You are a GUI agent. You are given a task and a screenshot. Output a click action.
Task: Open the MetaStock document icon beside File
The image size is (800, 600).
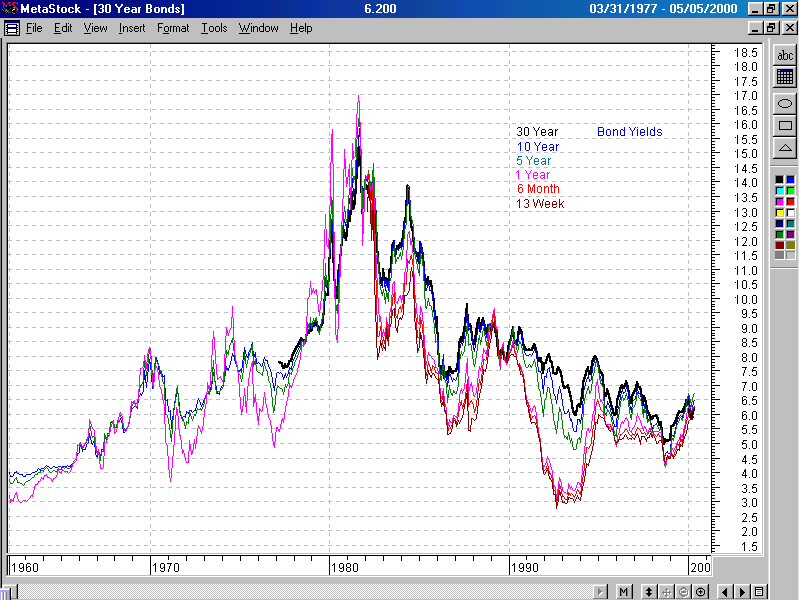[x=12, y=28]
